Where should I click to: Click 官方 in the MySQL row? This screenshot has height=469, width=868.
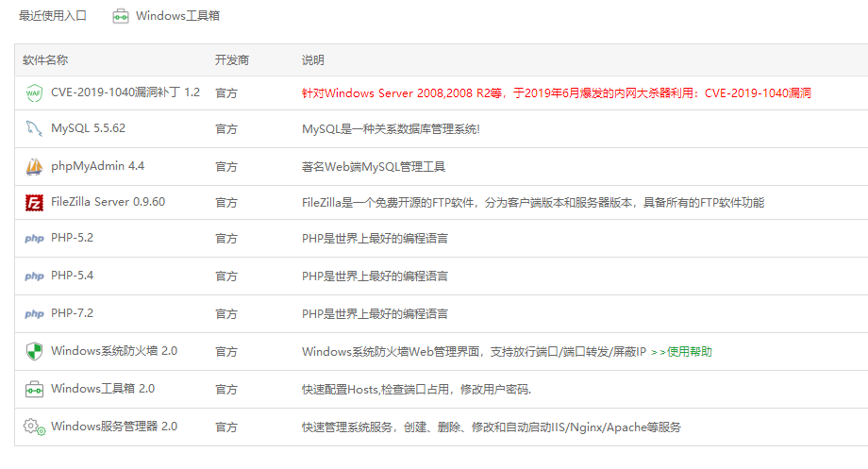pyautogui.click(x=225, y=129)
